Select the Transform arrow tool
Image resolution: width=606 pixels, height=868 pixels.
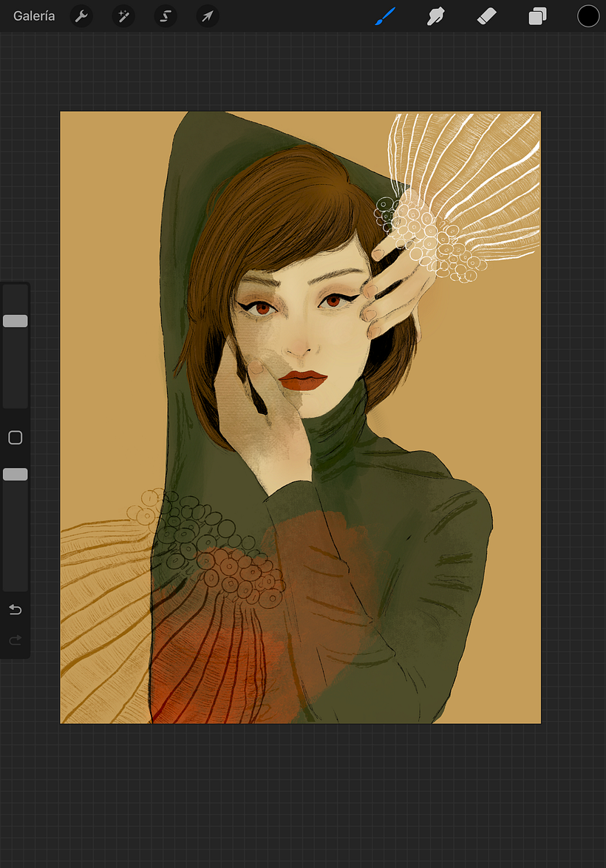207,16
